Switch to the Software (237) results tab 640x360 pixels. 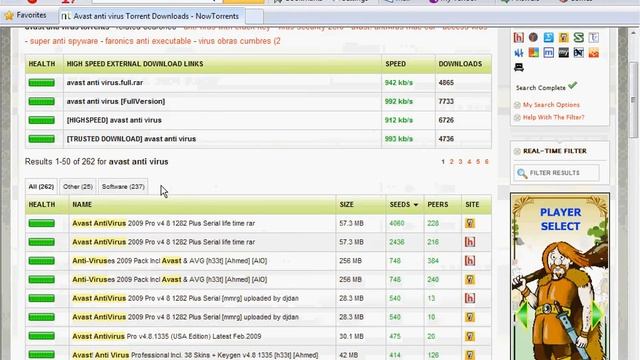pos(123,187)
